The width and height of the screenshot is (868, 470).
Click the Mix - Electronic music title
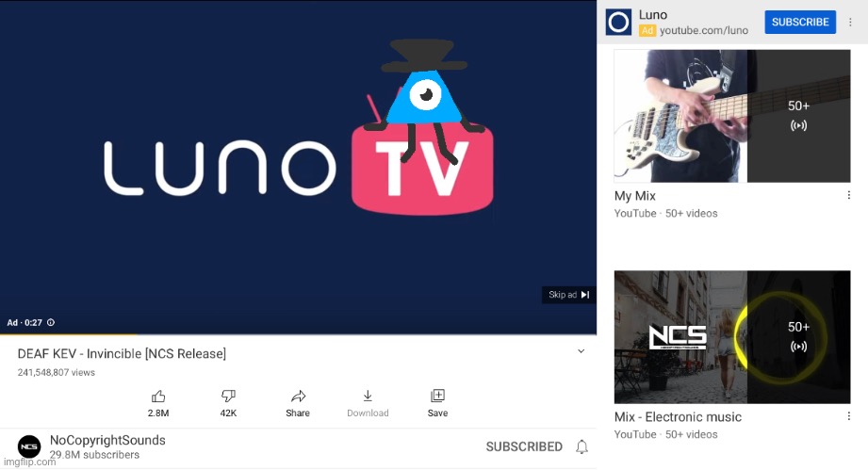pos(678,417)
